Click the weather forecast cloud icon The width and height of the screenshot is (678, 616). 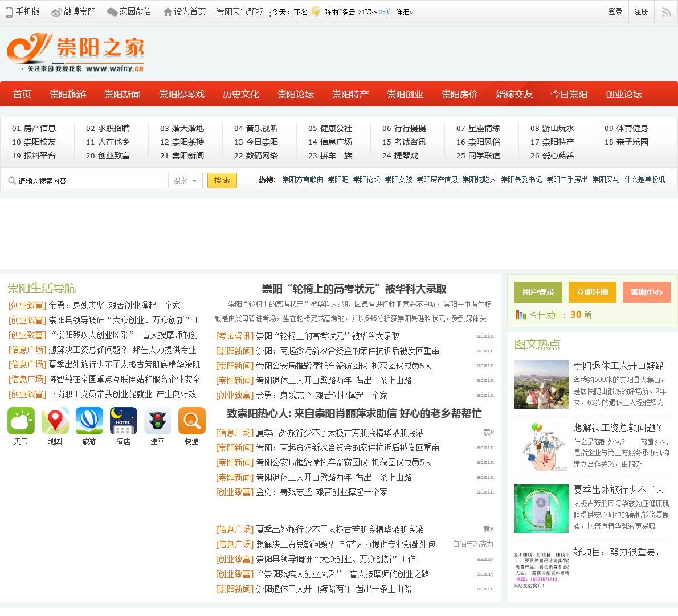(x=316, y=11)
